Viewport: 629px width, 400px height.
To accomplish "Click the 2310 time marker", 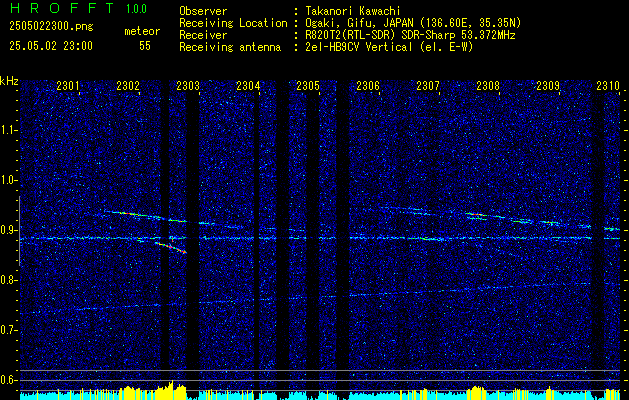I will point(608,85).
